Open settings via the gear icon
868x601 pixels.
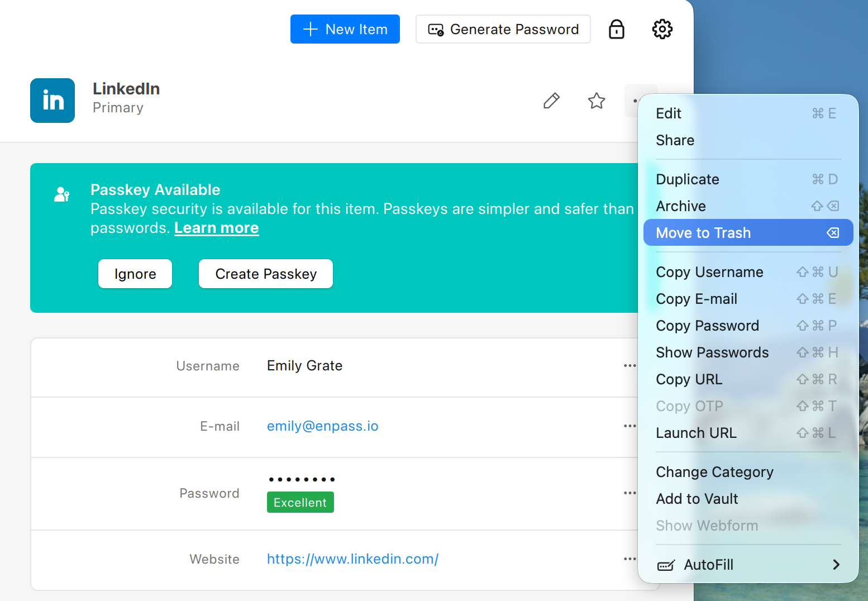(662, 29)
